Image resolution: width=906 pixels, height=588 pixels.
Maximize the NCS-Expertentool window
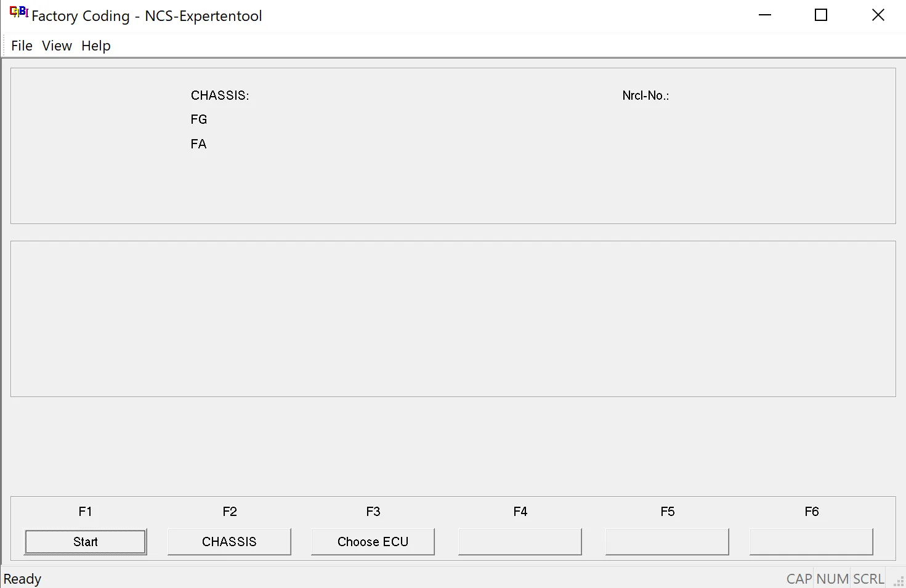click(821, 15)
